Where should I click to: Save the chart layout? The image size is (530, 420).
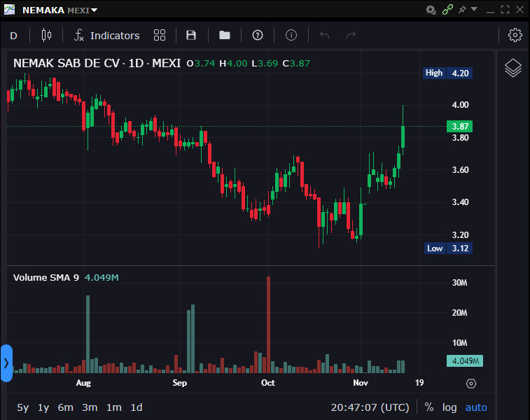tap(191, 35)
